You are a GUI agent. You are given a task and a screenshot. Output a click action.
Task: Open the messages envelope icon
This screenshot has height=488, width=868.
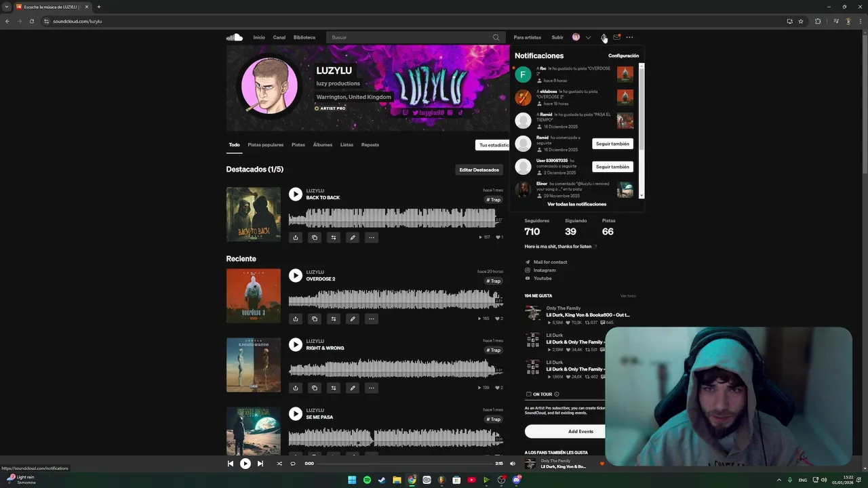pyautogui.click(x=616, y=37)
